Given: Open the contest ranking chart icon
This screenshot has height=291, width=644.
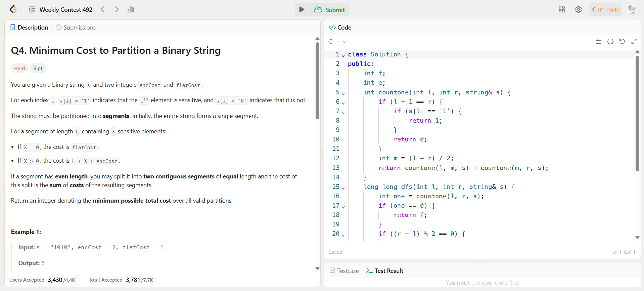Looking at the screenshot, I should coord(131,10).
